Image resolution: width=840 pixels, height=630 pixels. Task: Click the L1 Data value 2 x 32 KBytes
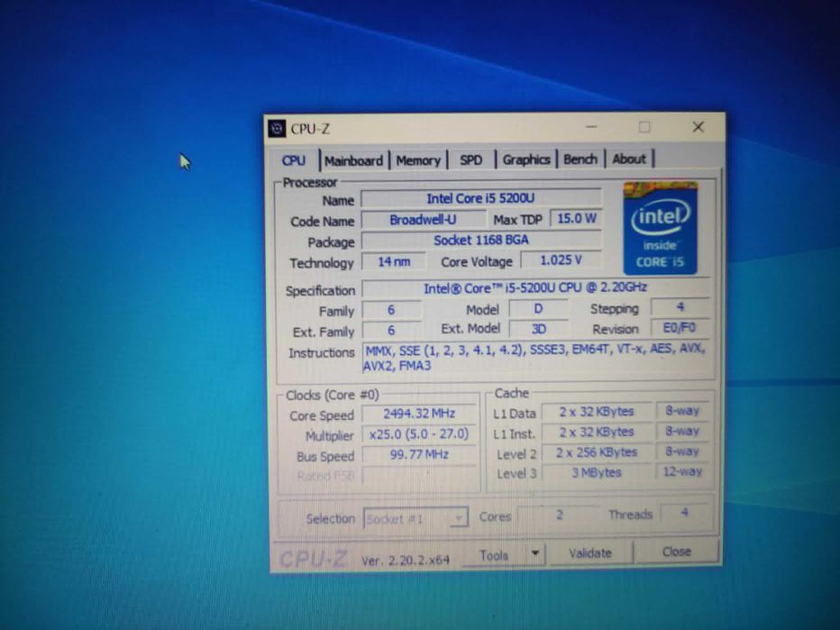(597, 411)
